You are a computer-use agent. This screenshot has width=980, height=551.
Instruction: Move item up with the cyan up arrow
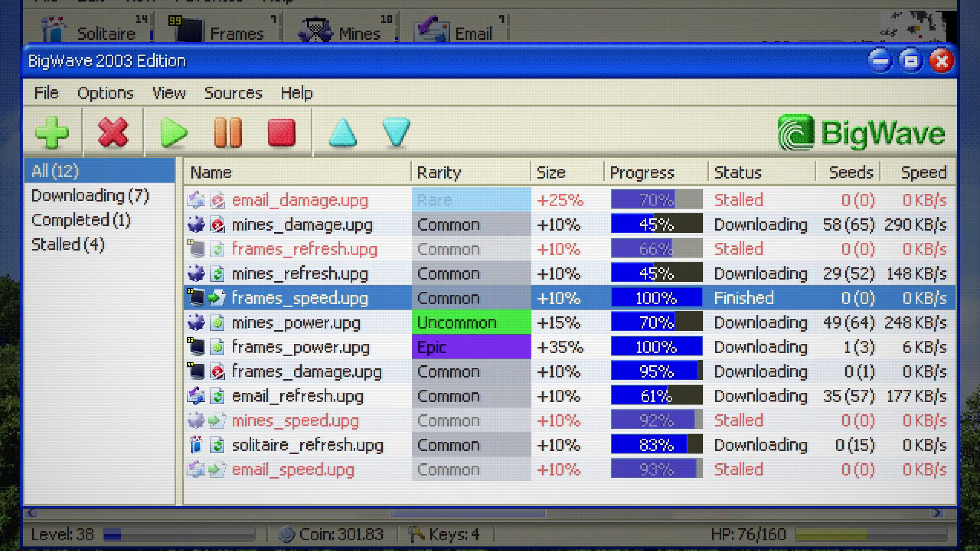click(x=343, y=133)
